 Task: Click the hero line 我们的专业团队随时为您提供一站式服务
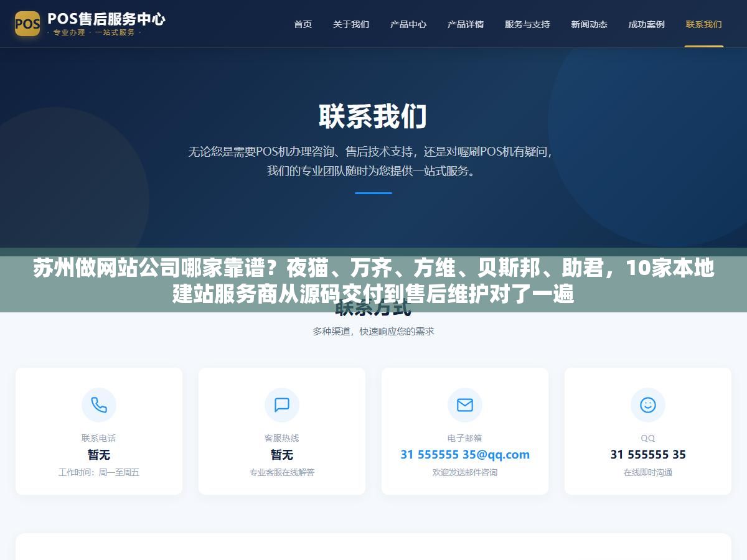373,170
